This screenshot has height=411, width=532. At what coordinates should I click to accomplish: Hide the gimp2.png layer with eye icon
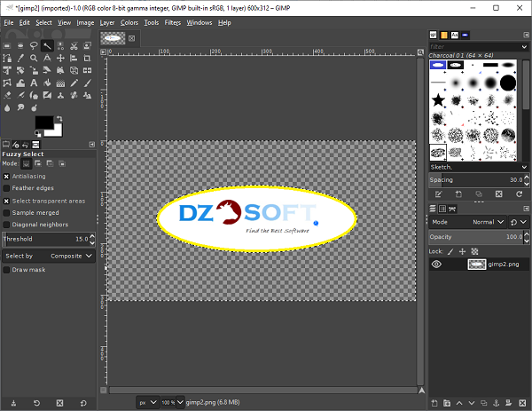tap(436, 264)
